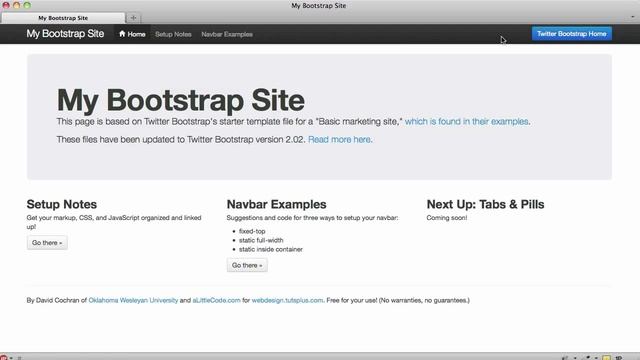Select the My Bootstrap Site browser tab
The image size is (640, 360).
(x=63, y=18)
